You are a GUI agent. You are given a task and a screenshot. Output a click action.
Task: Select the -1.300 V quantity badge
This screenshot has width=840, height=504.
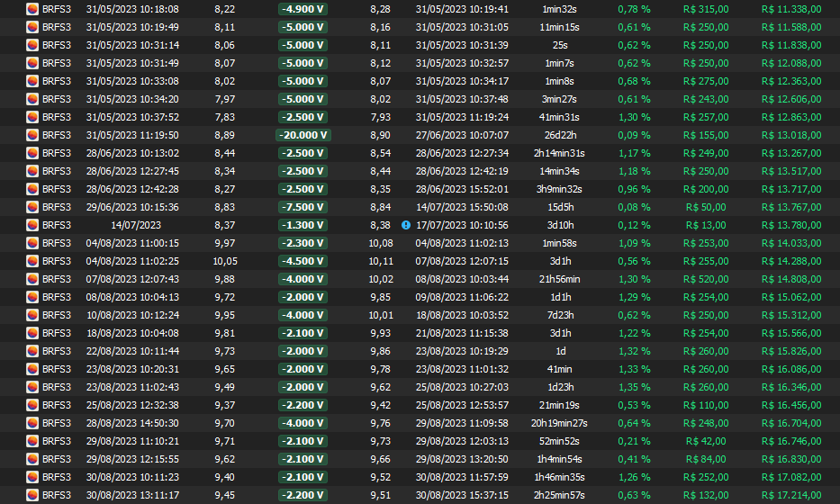303,225
